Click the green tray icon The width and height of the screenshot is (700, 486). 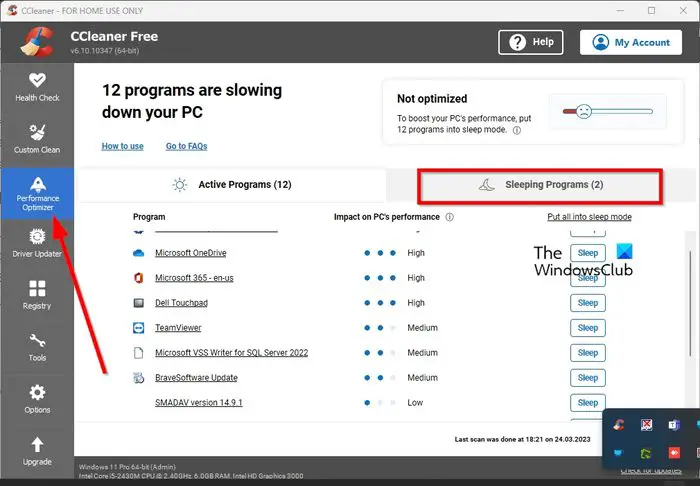click(646, 453)
